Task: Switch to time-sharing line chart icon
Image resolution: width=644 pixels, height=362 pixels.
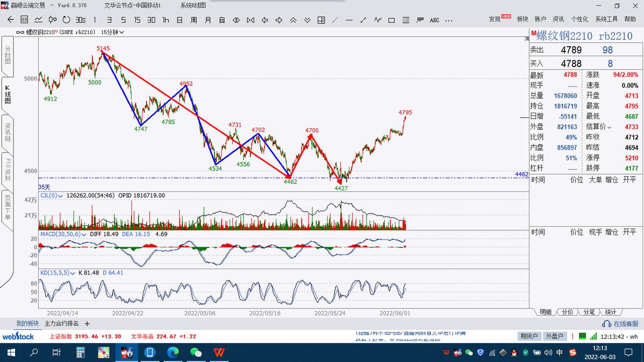Action: coord(38,20)
